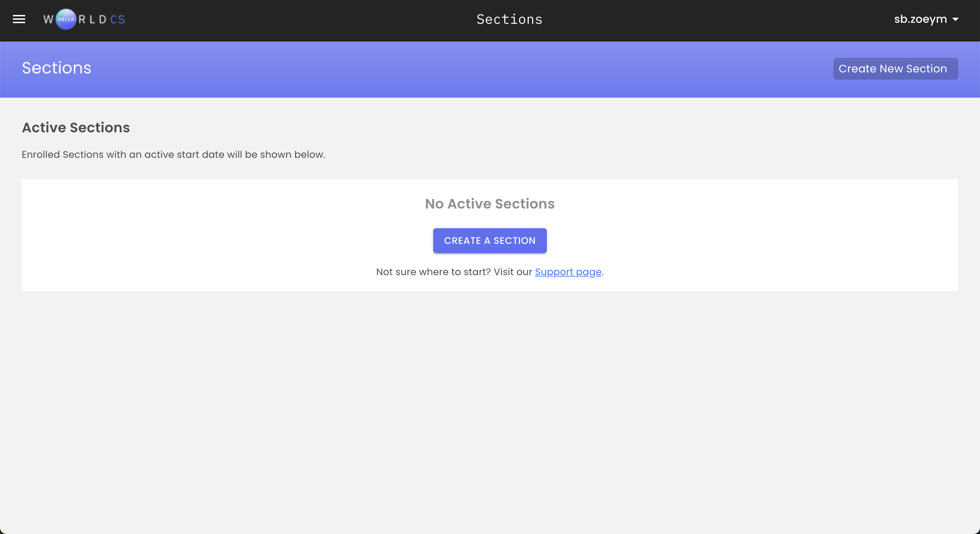This screenshot has width=980, height=534.
Task: Expand the sb.zoeym account dropdown
Action: click(x=926, y=19)
